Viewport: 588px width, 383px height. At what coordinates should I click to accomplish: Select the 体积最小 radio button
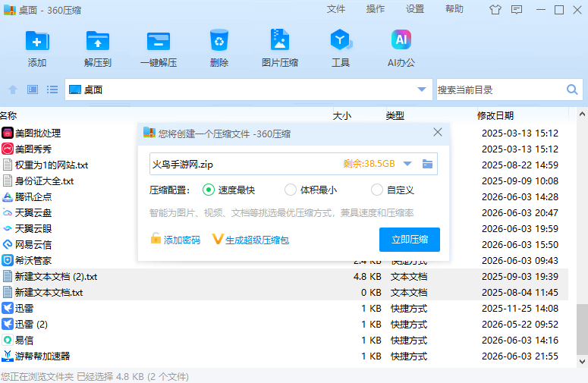pos(291,190)
